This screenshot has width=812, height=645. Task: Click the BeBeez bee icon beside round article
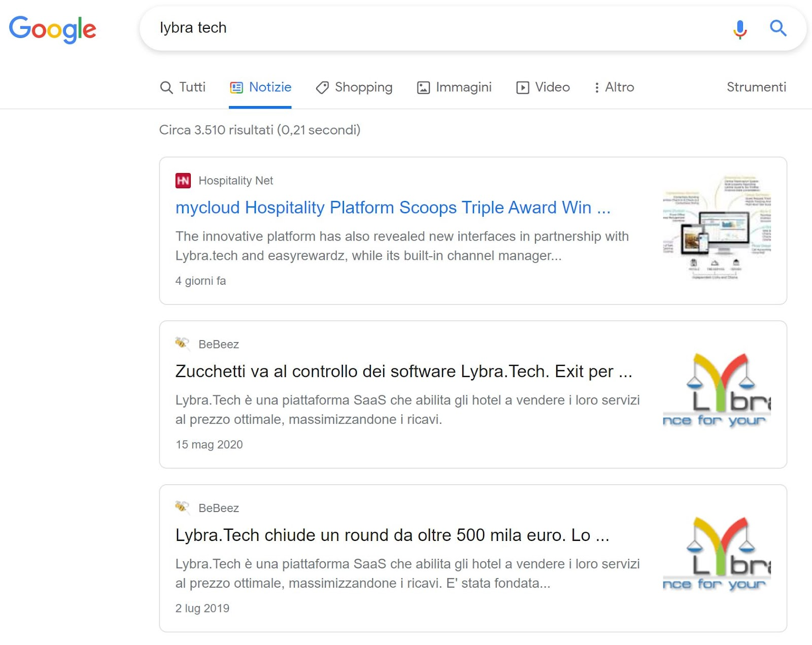pos(182,507)
